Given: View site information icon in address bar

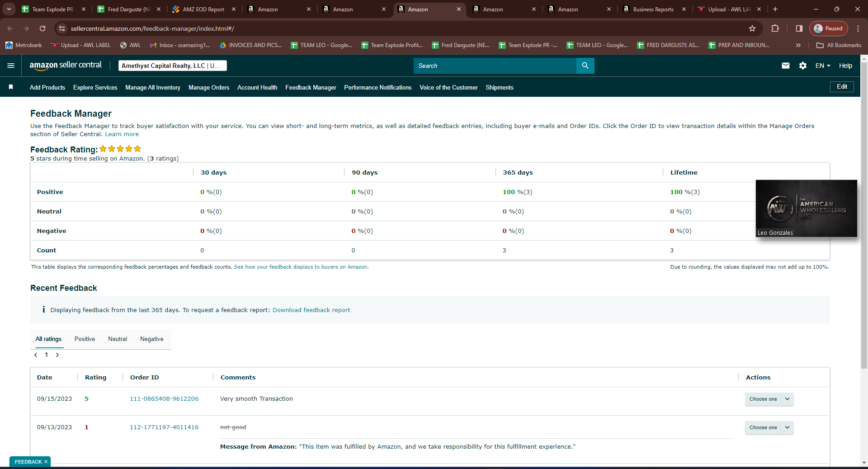Looking at the screenshot, I should pos(62,28).
